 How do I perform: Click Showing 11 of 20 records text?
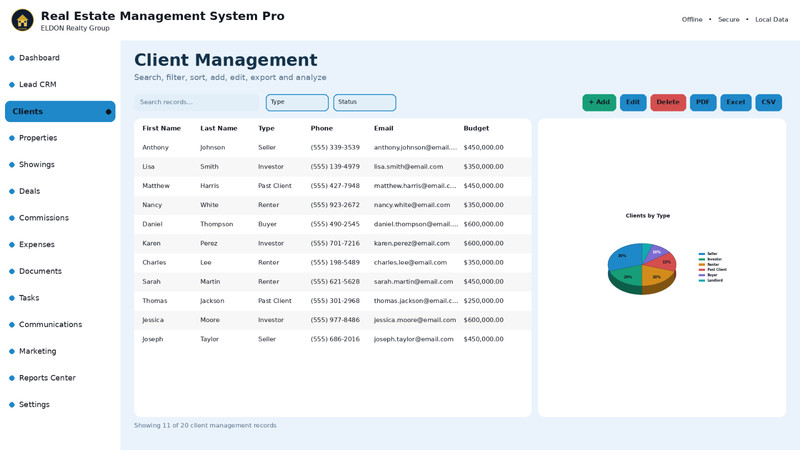coord(205,425)
